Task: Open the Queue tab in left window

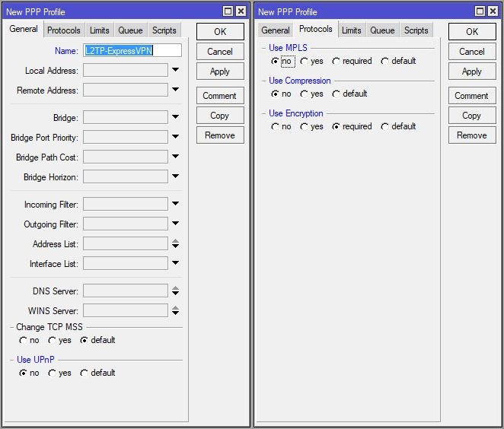Action: click(130, 30)
